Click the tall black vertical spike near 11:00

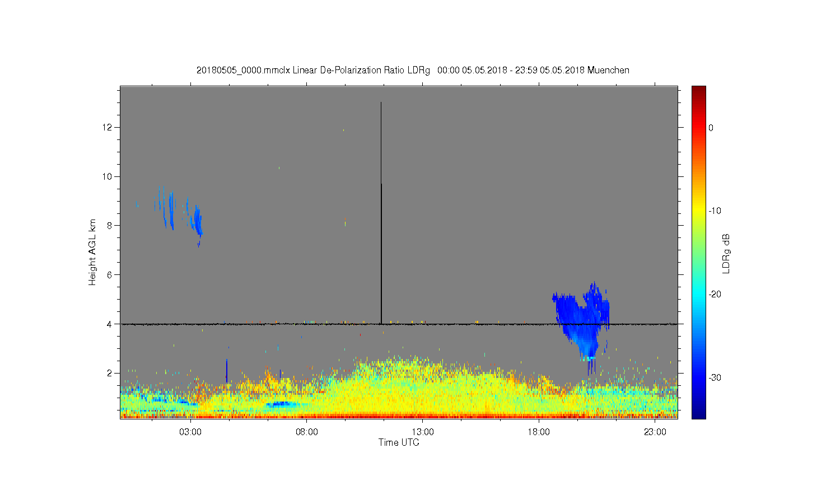click(381, 213)
